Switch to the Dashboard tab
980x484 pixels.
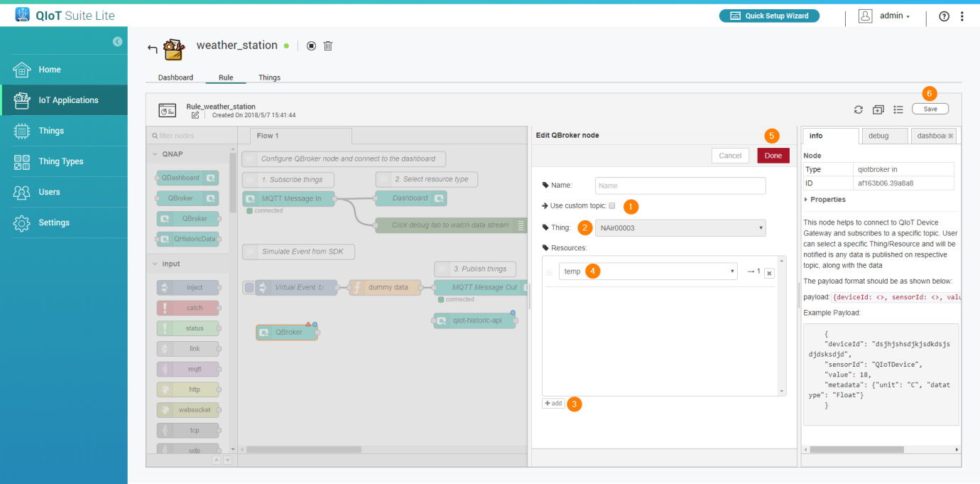175,77
